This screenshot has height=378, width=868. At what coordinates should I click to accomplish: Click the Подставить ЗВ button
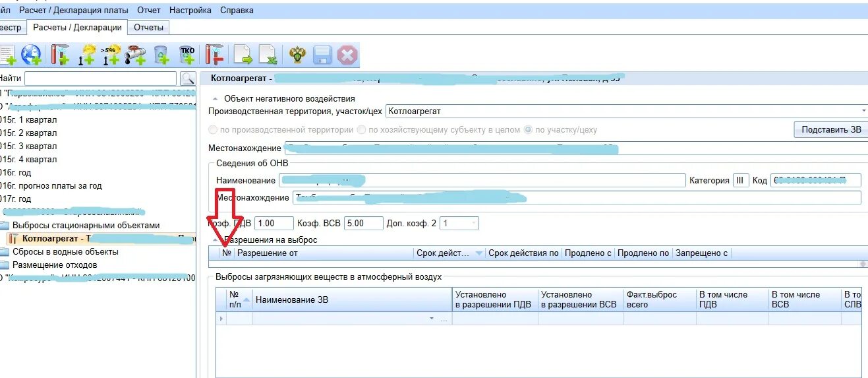(831, 129)
